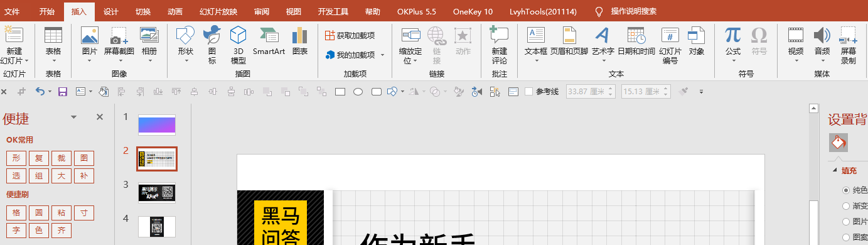Click the 33.87 厘米 width field
868x245 pixels.
pos(591,92)
